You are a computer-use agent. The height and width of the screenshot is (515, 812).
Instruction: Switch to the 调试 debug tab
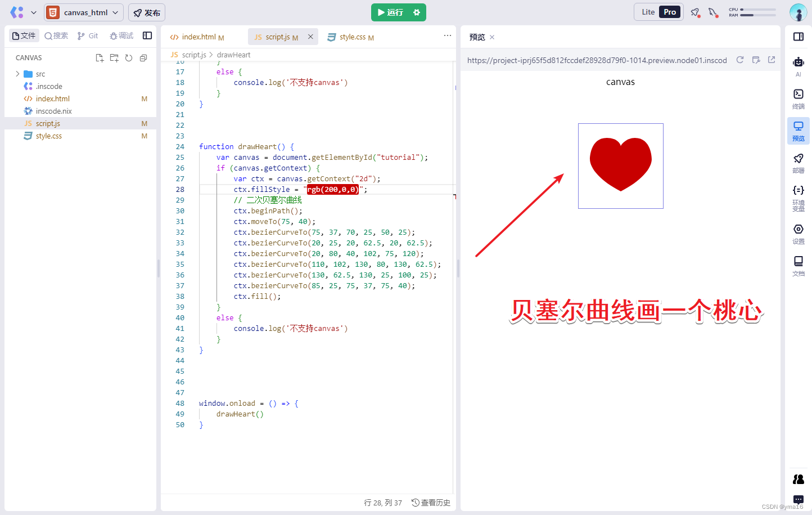121,35
